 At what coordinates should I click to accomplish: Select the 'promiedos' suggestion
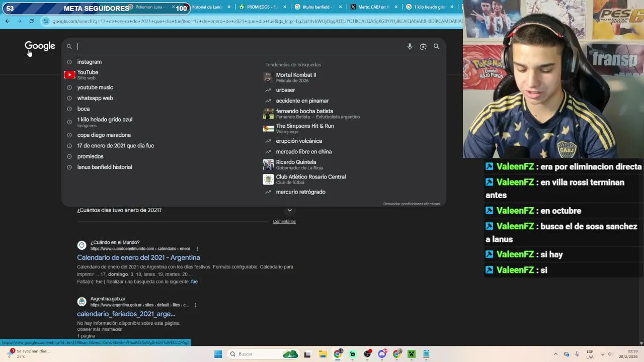pos(90,156)
